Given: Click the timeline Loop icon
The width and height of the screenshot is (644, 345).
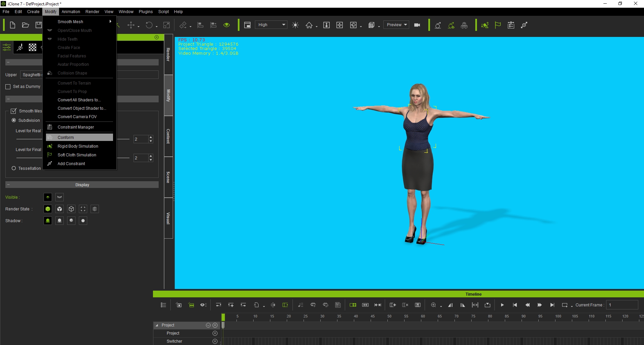Looking at the screenshot, I should (x=565, y=305).
